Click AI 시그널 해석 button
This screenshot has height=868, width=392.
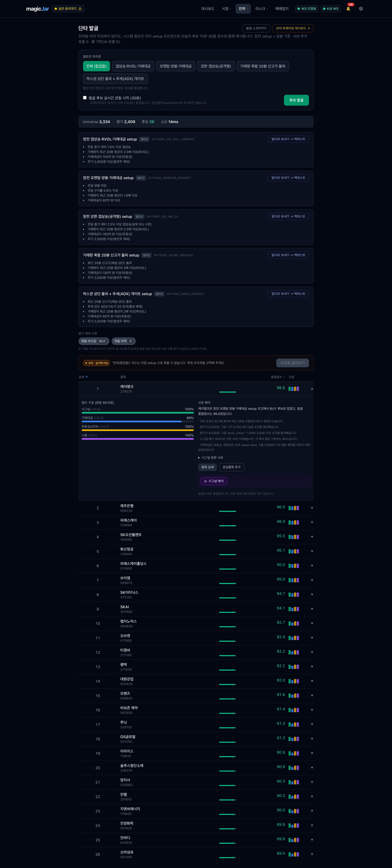coord(214,481)
